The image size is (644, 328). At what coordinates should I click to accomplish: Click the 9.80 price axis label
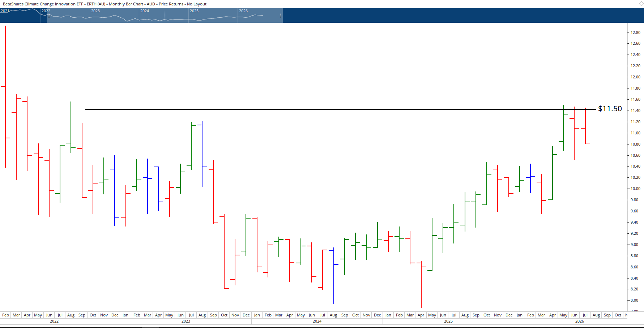pos(634,200)
